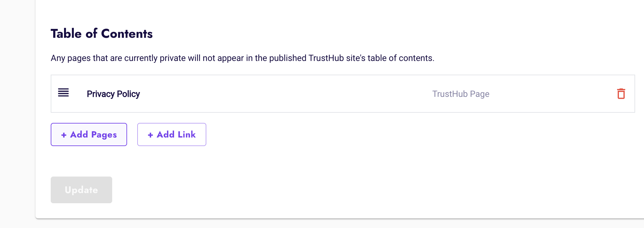Open the Add Pages dialog
Screen dimensions: 644x228
click(x=89, y=134)
